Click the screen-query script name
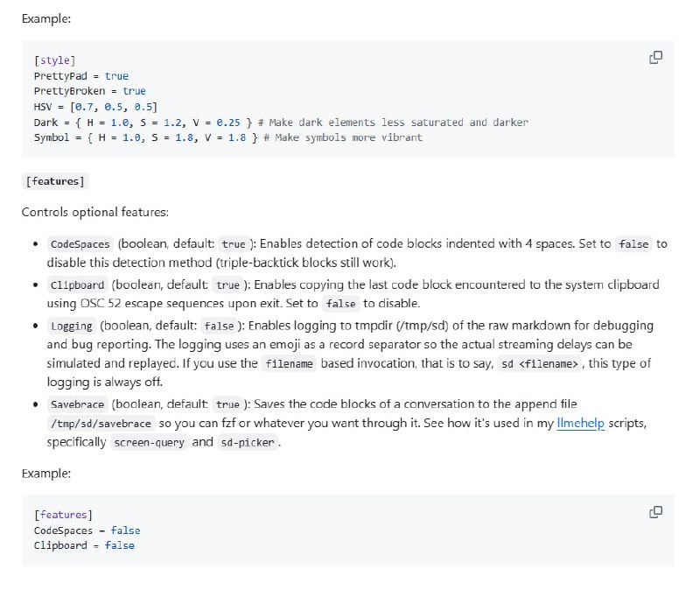Image resolution: width=700 pixels, height=590 pixels. (x=150, y=443)
